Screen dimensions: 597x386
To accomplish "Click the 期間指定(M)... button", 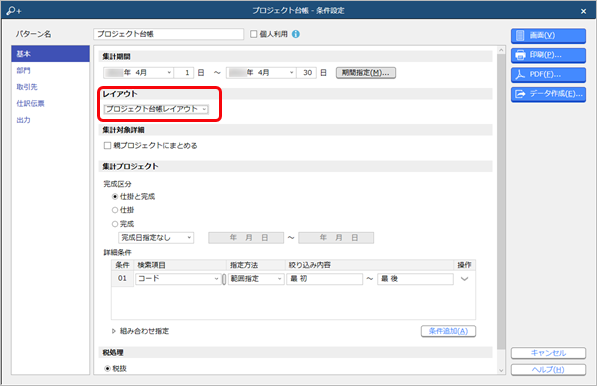I will click(x=366, y=73).
